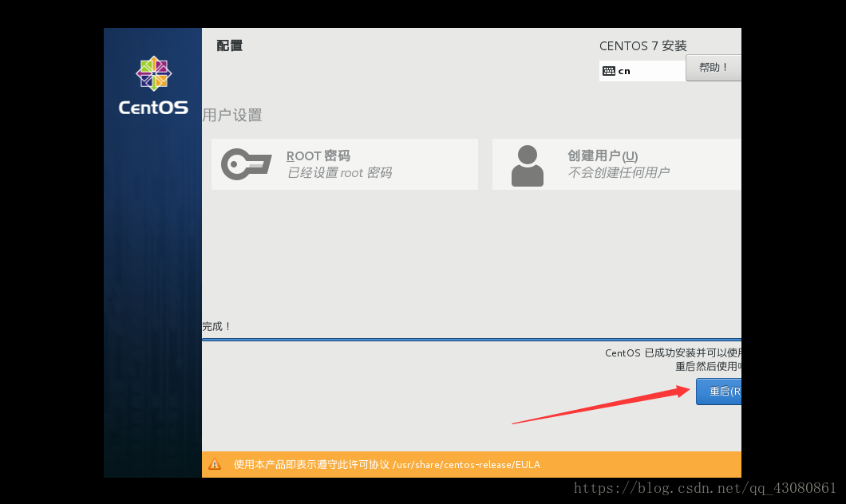The height and width of the screenshot is (504, 846).
Task: Click the EULA license notice text
Action: pyautogui.click(x=387, y=465)
